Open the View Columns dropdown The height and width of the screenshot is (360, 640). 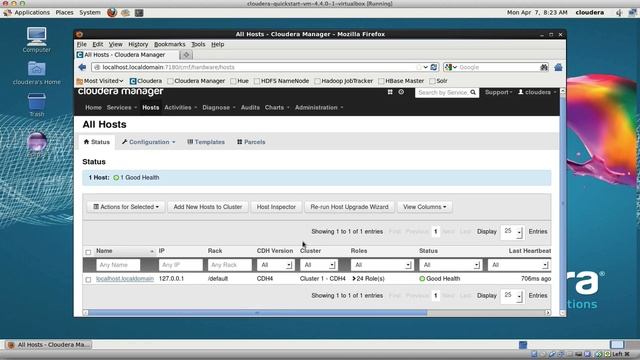pyautogui.click(x=424, y=207)
